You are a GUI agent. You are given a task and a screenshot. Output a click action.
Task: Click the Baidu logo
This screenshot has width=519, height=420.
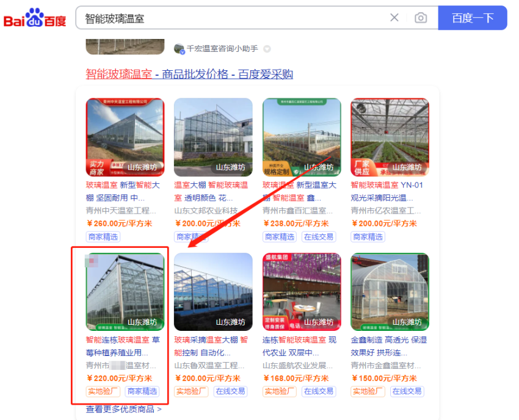click(x=35, y=18)
